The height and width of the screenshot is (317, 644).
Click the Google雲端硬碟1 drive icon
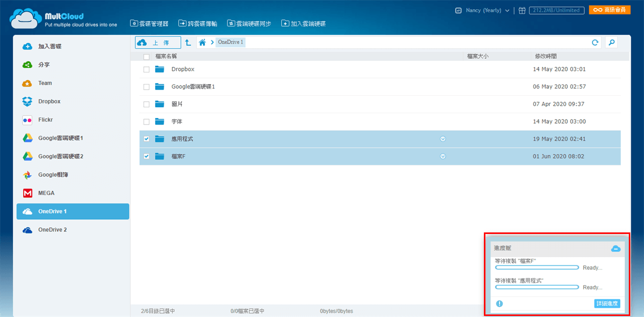pos(27,138)
